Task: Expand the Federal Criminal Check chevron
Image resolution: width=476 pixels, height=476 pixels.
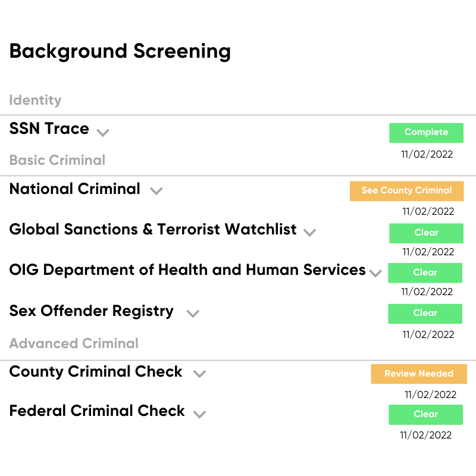Action: 199,414
